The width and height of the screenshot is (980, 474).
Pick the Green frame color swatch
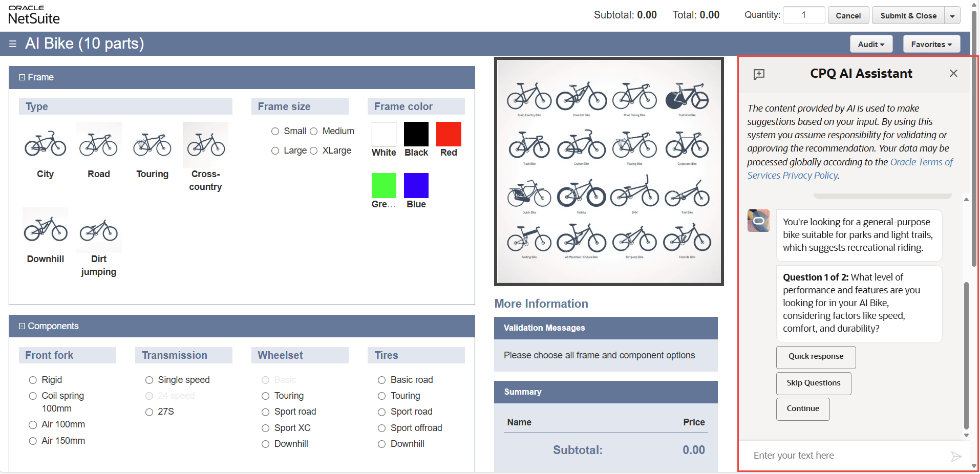(x=384, y=185)
